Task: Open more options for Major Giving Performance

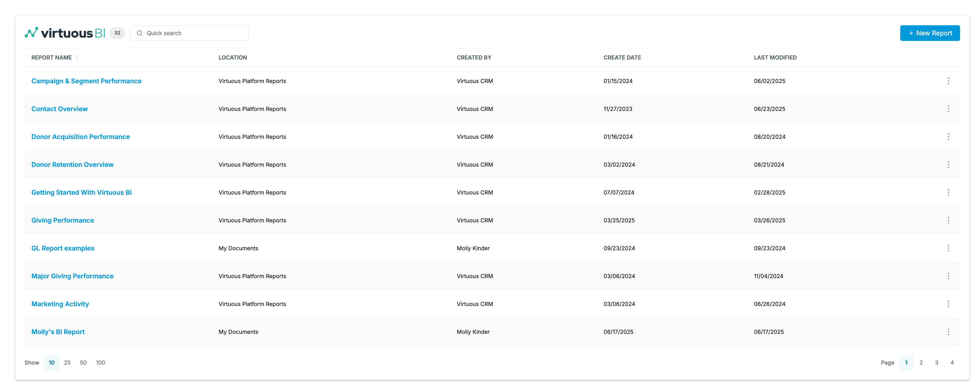Action: [x=948, y=276]
